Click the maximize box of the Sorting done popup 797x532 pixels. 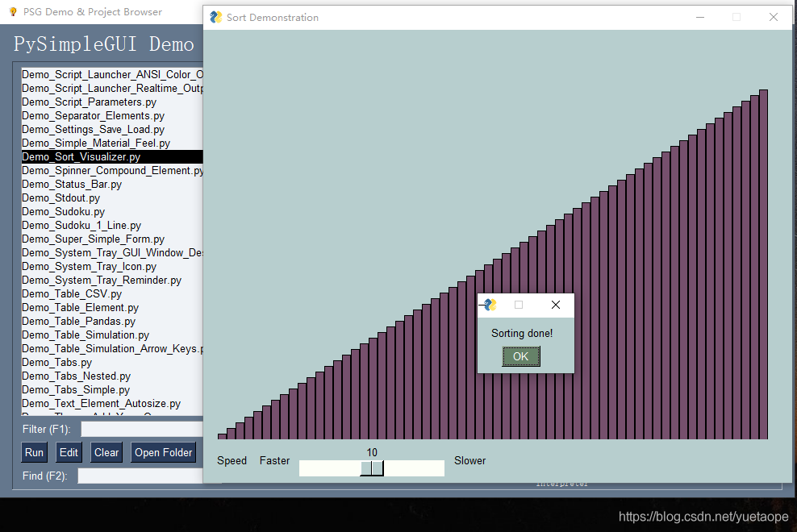[x=519, y=305]
